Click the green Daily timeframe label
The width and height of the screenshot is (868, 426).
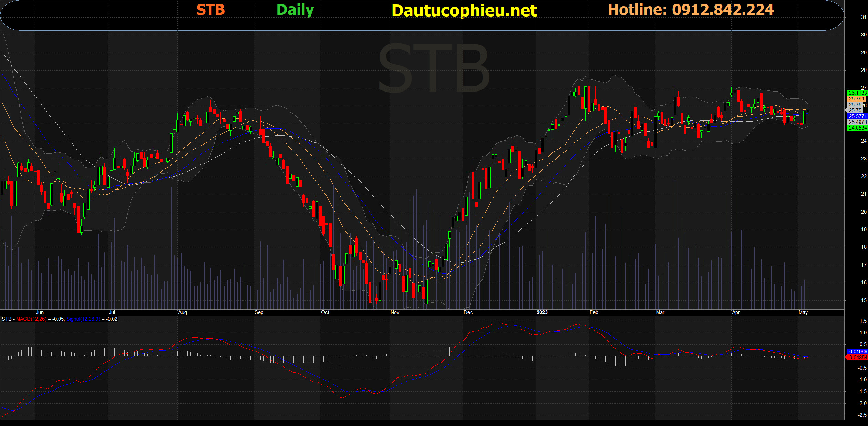[295, 10]
